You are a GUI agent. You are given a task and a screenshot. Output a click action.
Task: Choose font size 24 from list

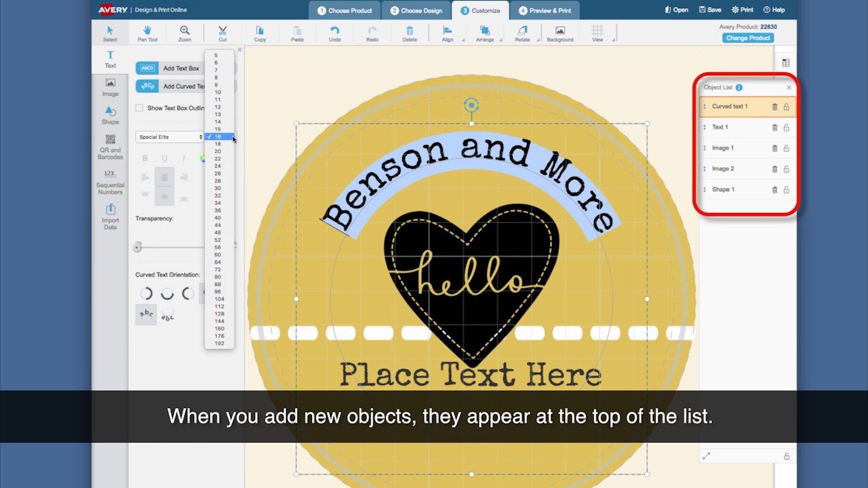[x=218, y=166]
